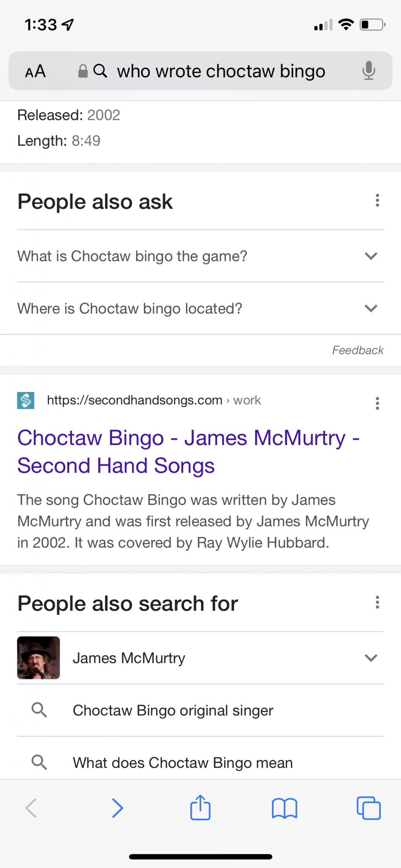
Task: Expand the James McMurtry entry chevron
Action: coord(371,658)
